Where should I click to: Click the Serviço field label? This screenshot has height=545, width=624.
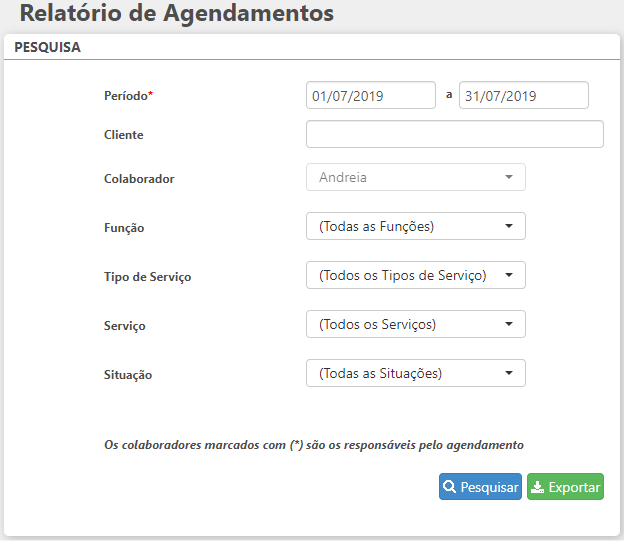click(125, 326)
